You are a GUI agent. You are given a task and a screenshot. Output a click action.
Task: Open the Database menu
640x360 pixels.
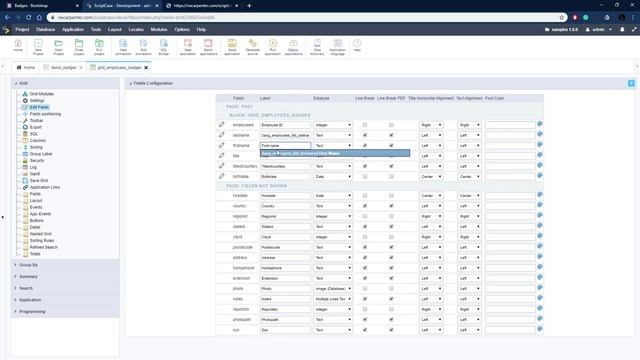point(45,29)
